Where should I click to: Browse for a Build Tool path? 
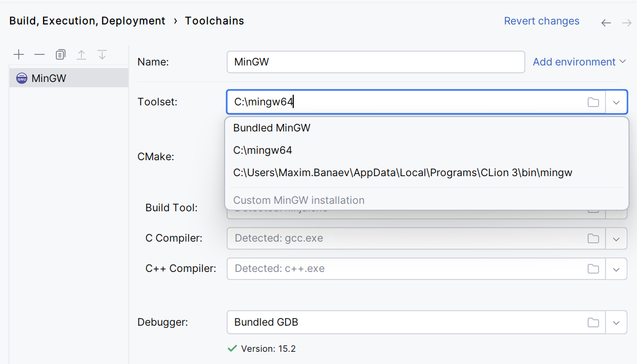pos(593,208)
